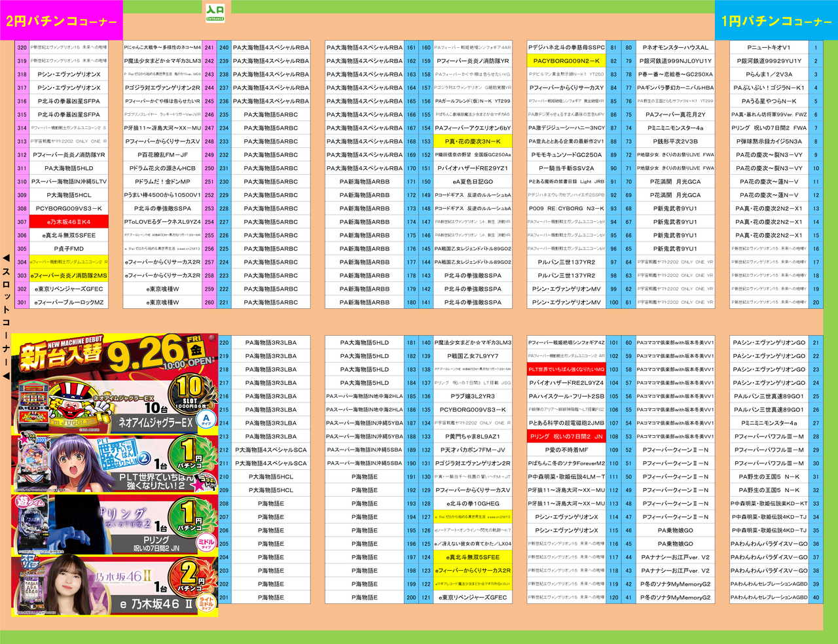Viewport: 838px width, 644px height.
Task: Click the red Pリング 呪いの7日間2 JN cell
Action: (566, 437)
